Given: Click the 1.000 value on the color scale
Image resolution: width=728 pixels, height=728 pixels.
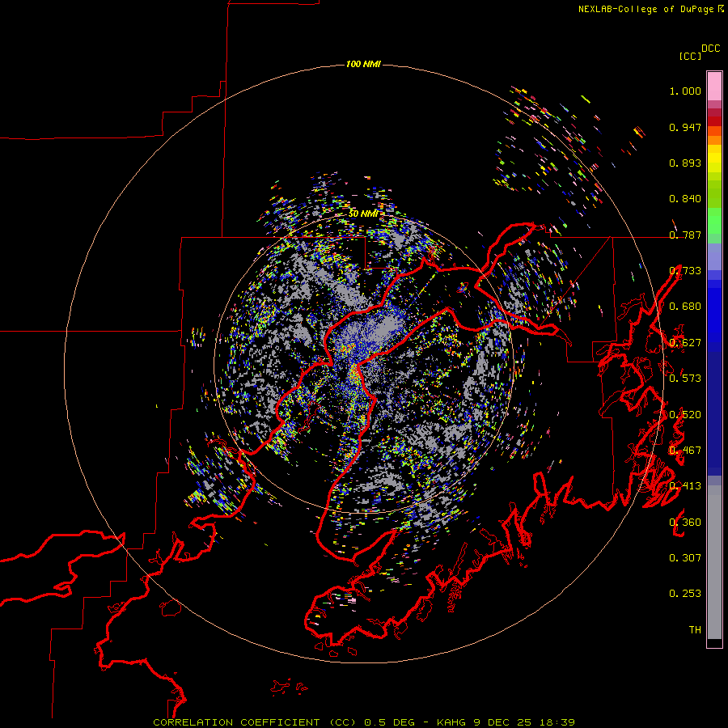Looking at the screenshot, I should pyautogui.click(x=685, y=91).
